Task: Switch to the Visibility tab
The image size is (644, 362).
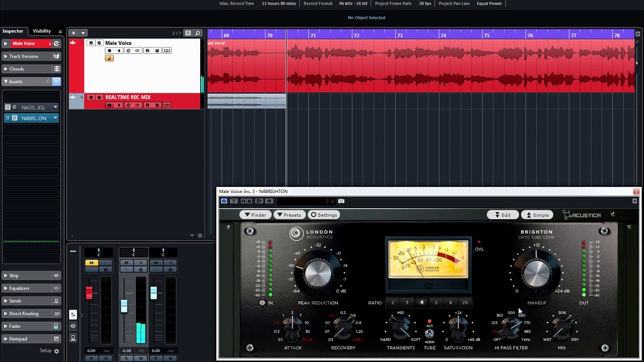Action: click(42, 31)
